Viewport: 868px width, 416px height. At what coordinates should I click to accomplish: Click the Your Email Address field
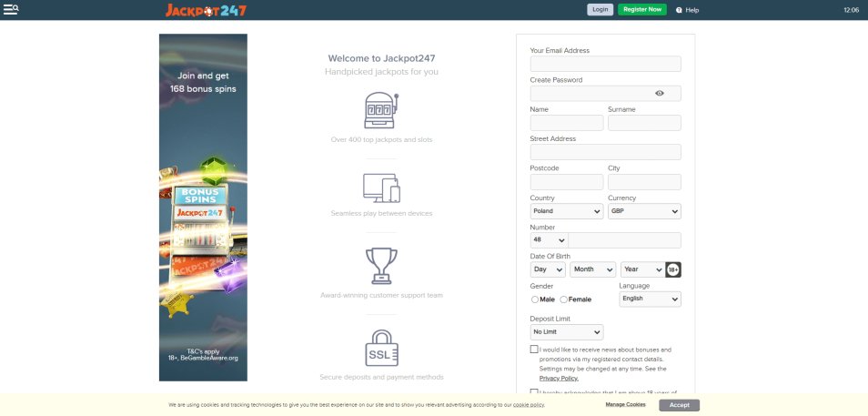606,64
